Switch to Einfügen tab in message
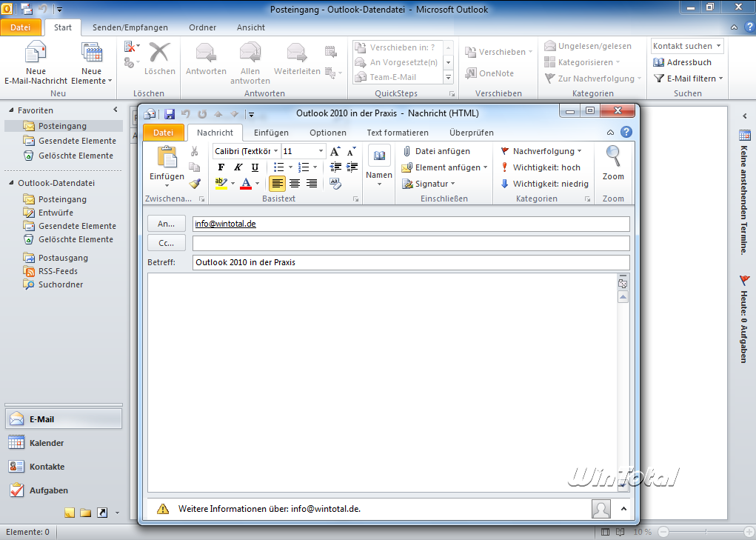Screen dimensions: 756x540 pos(271,133)
